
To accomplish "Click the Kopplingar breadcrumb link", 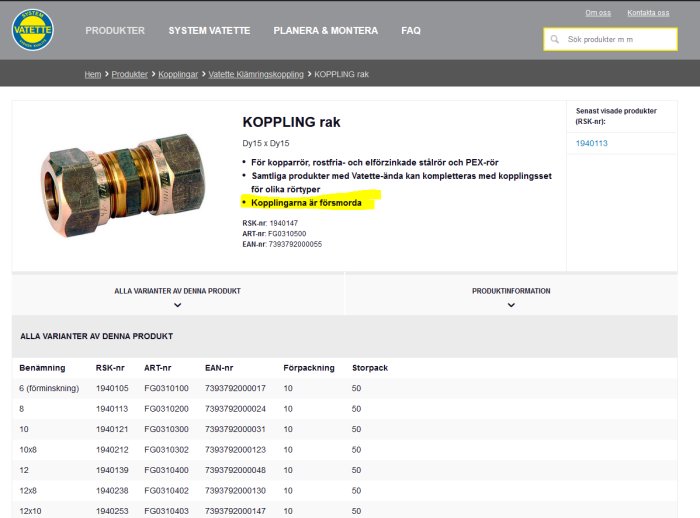I will 178,74.
